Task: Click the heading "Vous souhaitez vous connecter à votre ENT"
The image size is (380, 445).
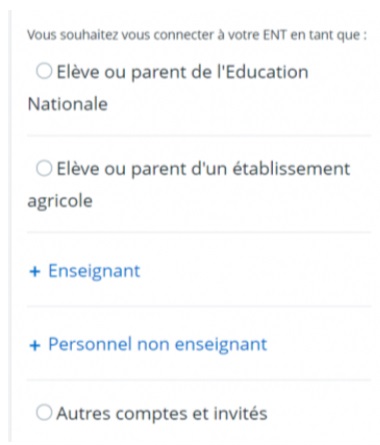Action: 157,35
